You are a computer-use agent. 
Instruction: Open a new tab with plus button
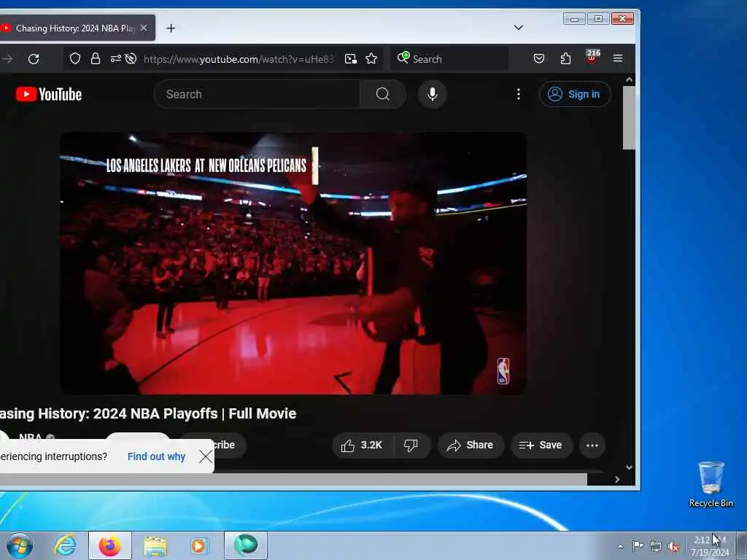(x=171, y=28)
